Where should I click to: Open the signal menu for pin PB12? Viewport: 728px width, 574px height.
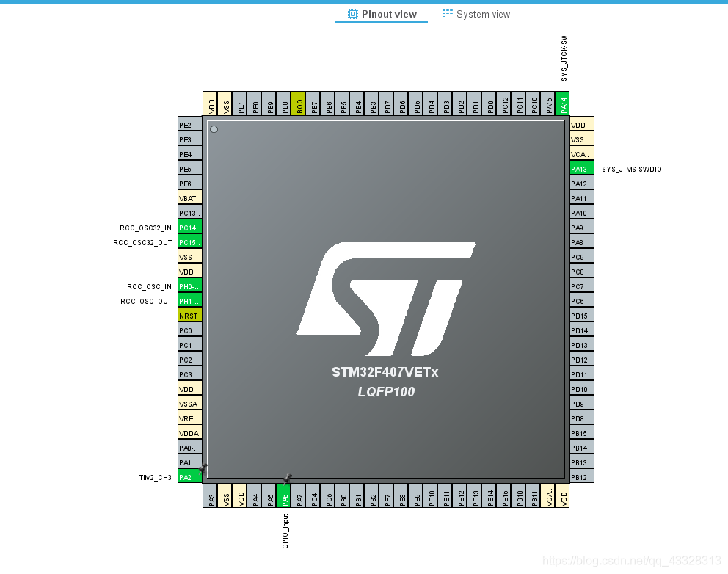[580, 476]
